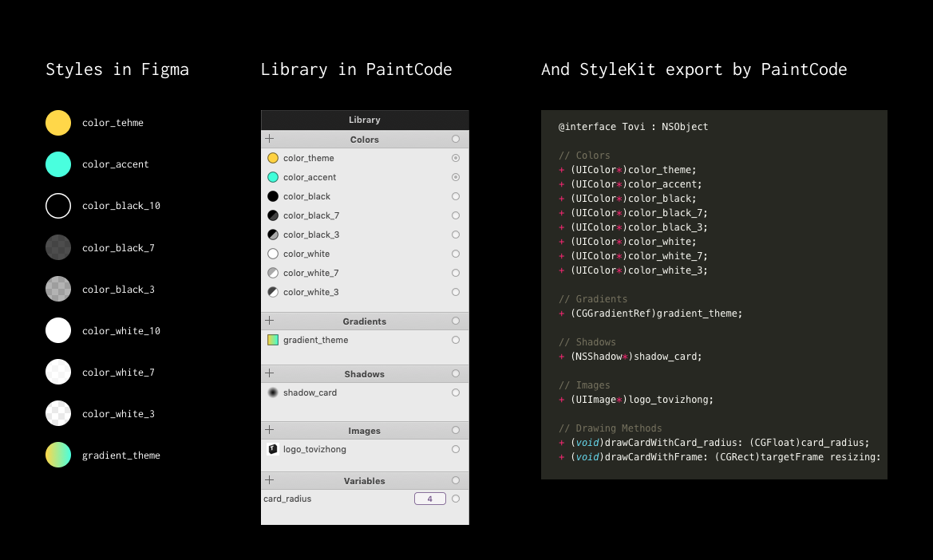Viewport: 933px width, 560px height.
Task: Click the plus icon to add a new Color
Action: pos(268,139)
